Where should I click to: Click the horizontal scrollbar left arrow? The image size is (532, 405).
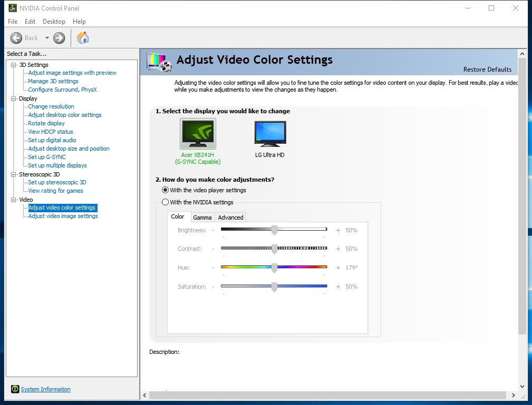pos(145,395)
